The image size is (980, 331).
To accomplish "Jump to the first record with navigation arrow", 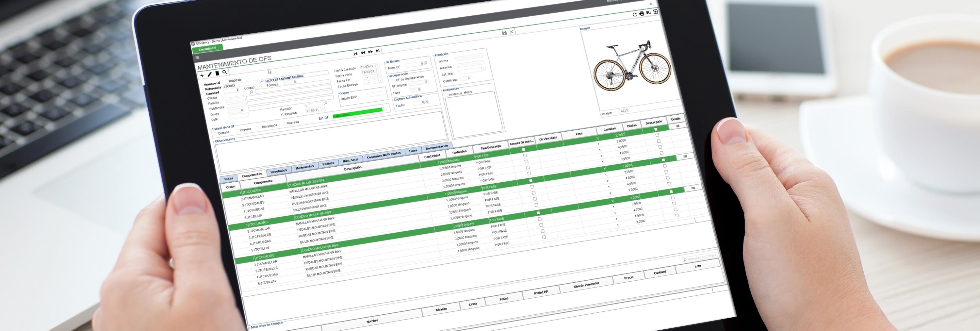I will click(x=355, y=54).
